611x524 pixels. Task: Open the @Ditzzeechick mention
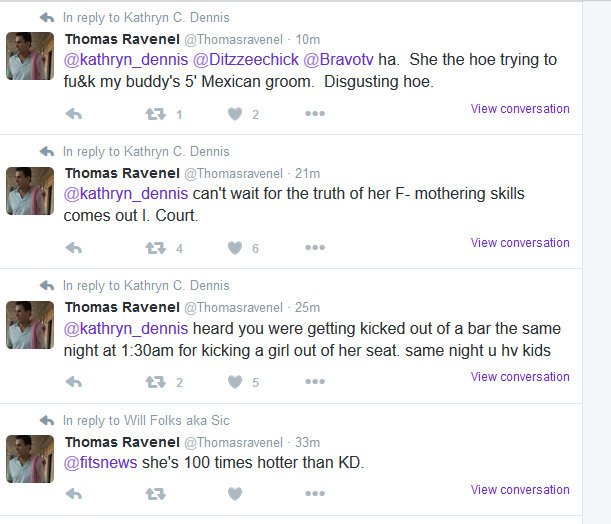(246, 60)
